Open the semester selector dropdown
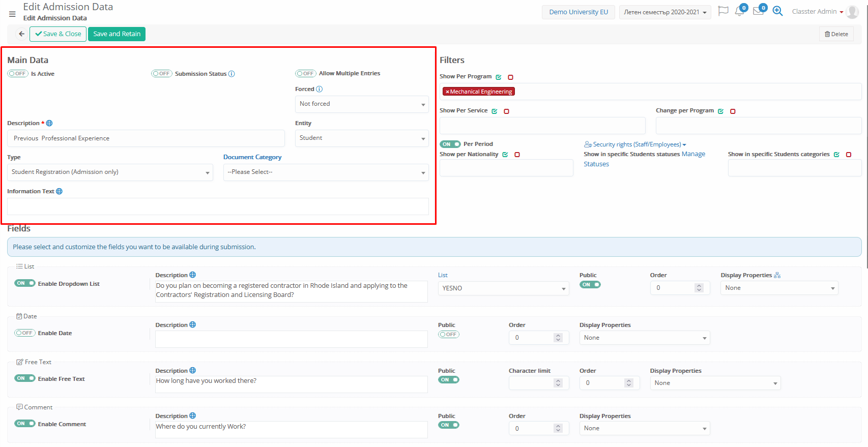868x447 pixels. [x=665, y=12]
